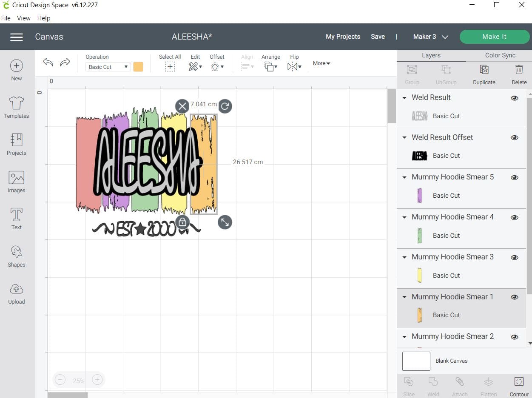The height and width of the screenshot is (398, 532).
Task: Go to My Projects
Action: coord(343,37)
